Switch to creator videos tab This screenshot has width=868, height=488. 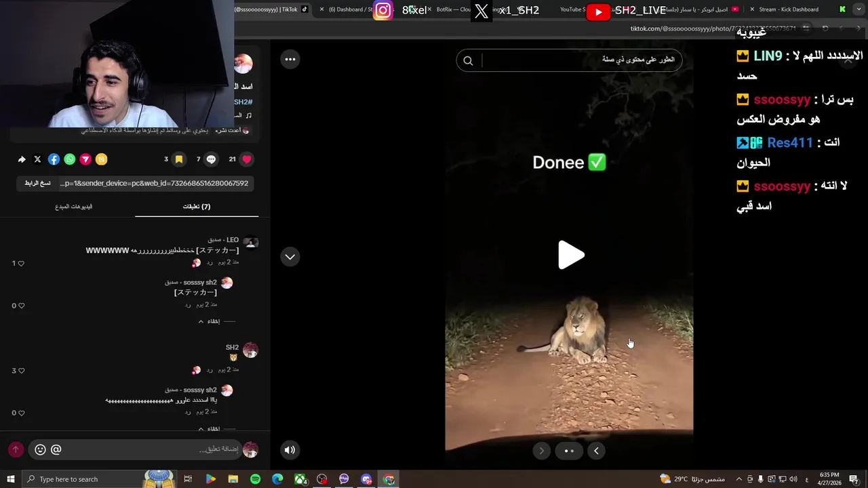coord(73,206)
